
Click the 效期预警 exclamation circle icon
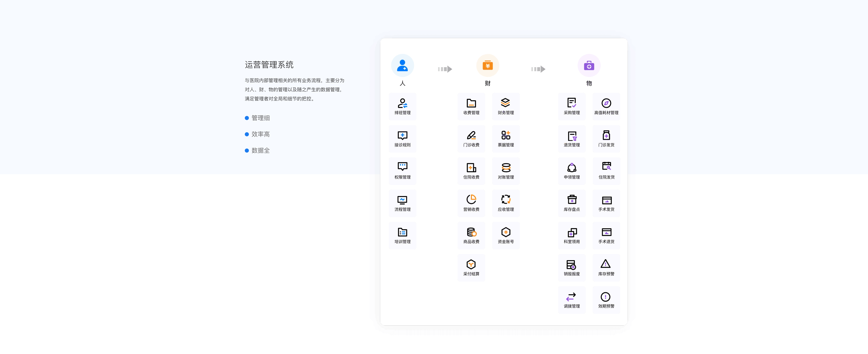tap(606, 296)
